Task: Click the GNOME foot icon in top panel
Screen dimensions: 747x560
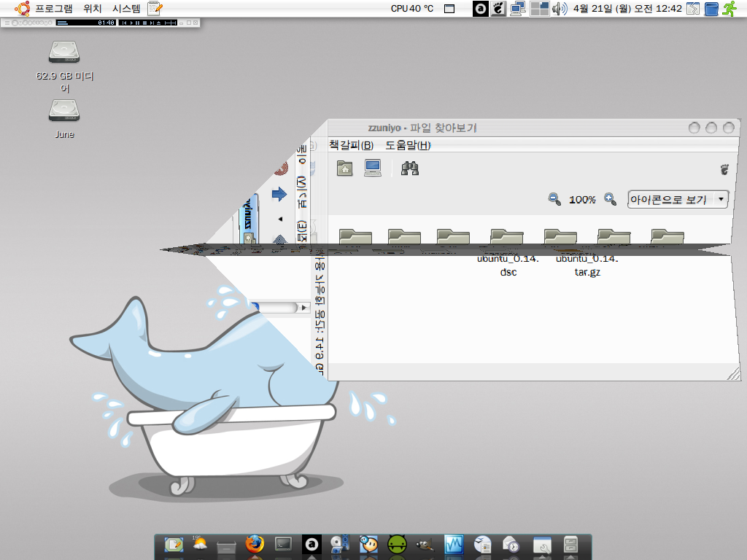Action: click(498, 9)
